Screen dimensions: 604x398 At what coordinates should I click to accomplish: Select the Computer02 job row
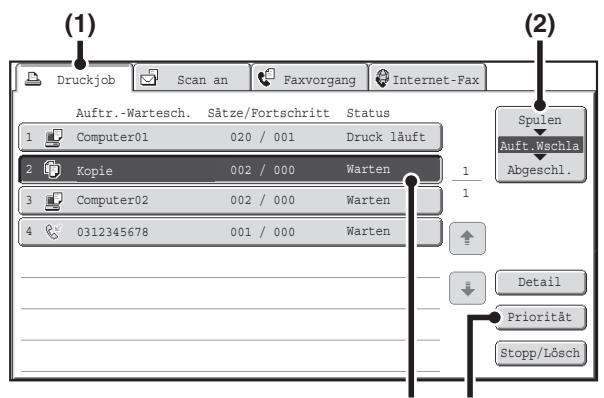pos(230,200)
